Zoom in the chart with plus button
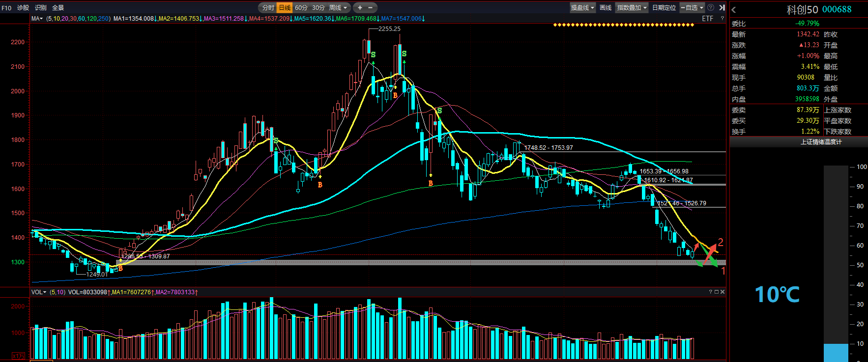The image size is (868, 362). pyautogui.click(x=360, y=7)
